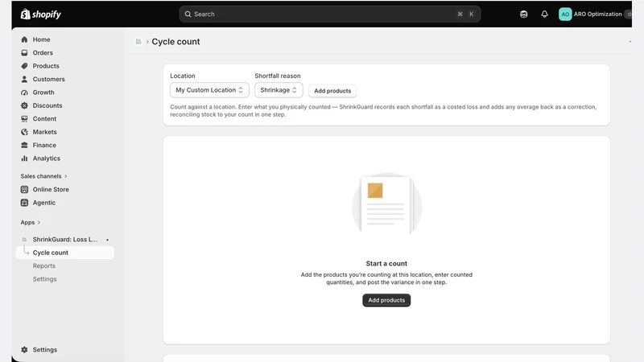Click the Orders inbox icon

click(24, 53)
